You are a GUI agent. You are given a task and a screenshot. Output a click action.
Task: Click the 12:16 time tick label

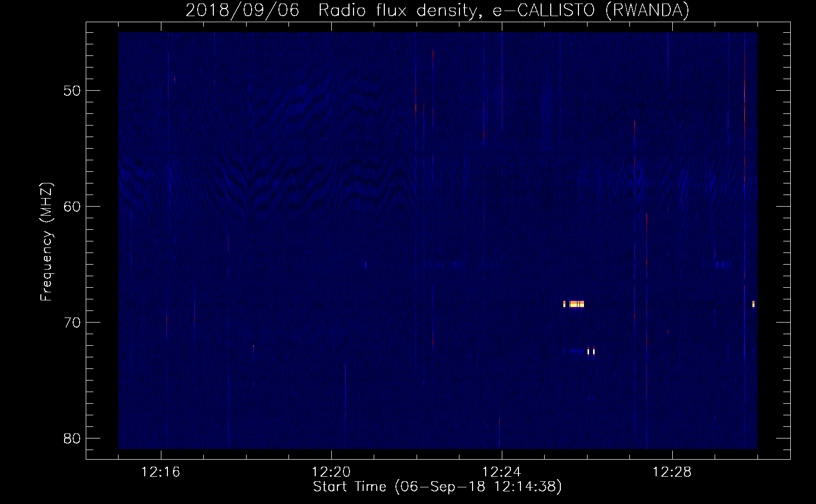160,472
